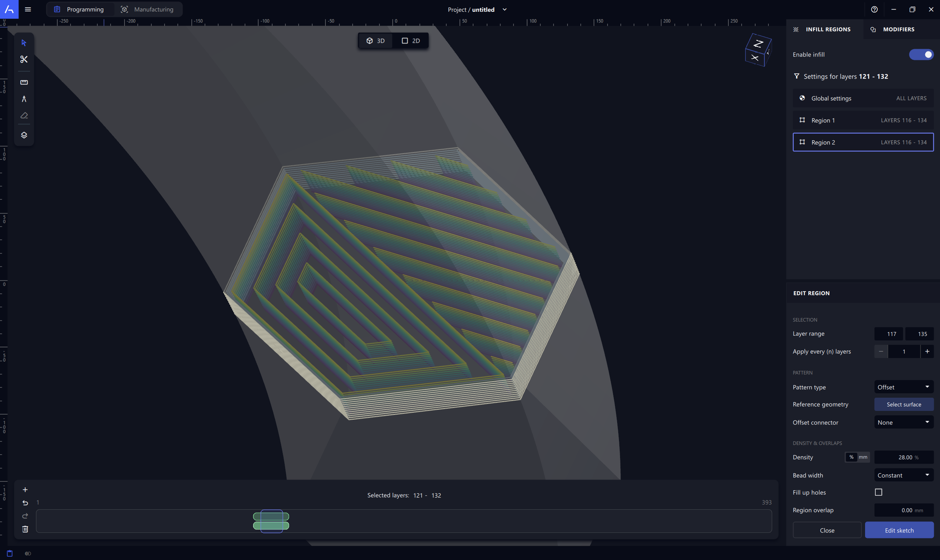
Task: Open the help question mark
Action: 874,10
